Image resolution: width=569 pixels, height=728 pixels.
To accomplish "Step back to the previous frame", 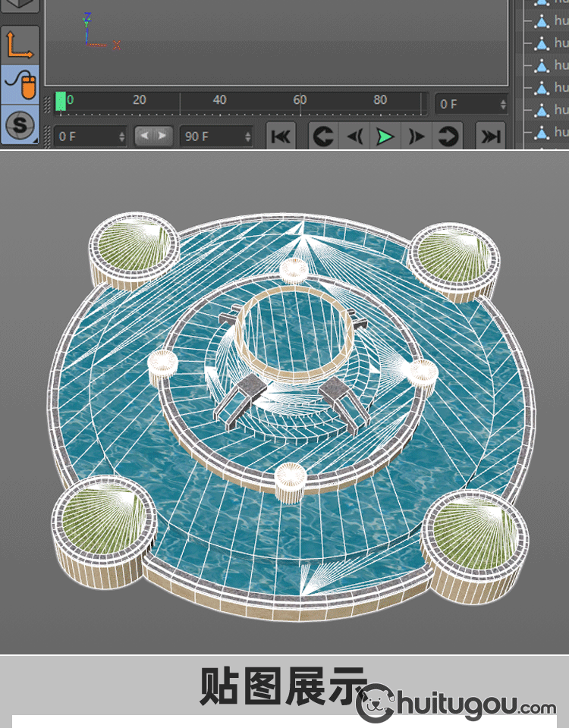I will (x=354, y=136).
